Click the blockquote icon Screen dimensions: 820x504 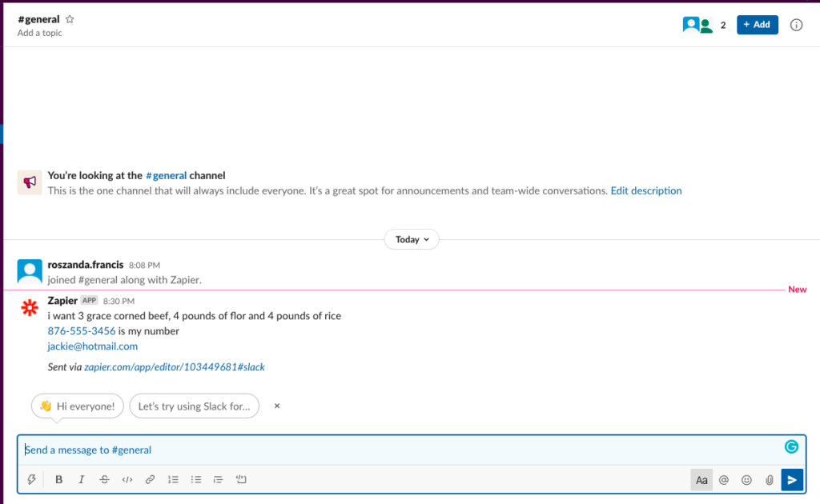coord(218,480)
